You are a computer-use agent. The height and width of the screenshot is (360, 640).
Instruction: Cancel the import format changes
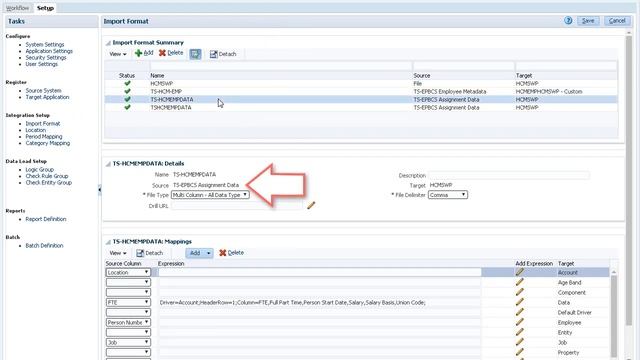[x=617, y=20]
